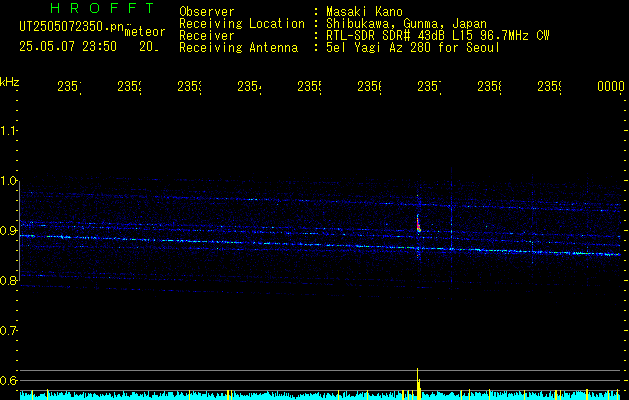Click the green 'meteor' label
Screen dimensions: 629x400
coord(144,32)
